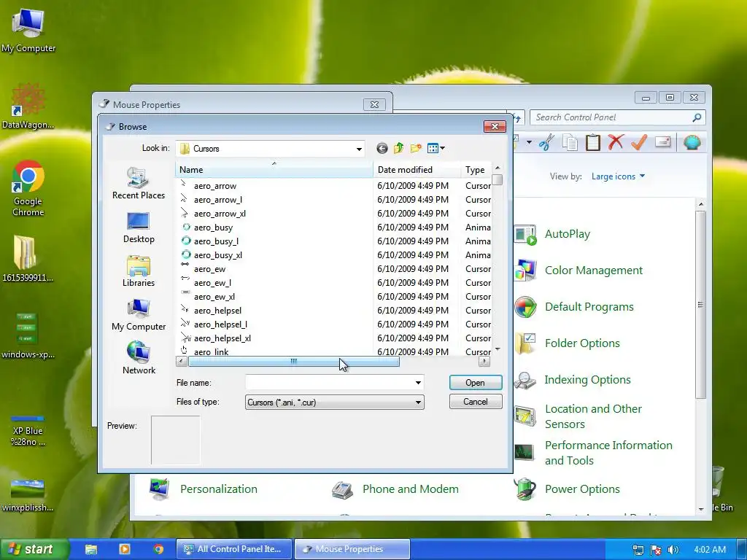Select the aero_busy animated cursor
The width and height of the screenshot is (747, 560).
[x=213, y=227]
